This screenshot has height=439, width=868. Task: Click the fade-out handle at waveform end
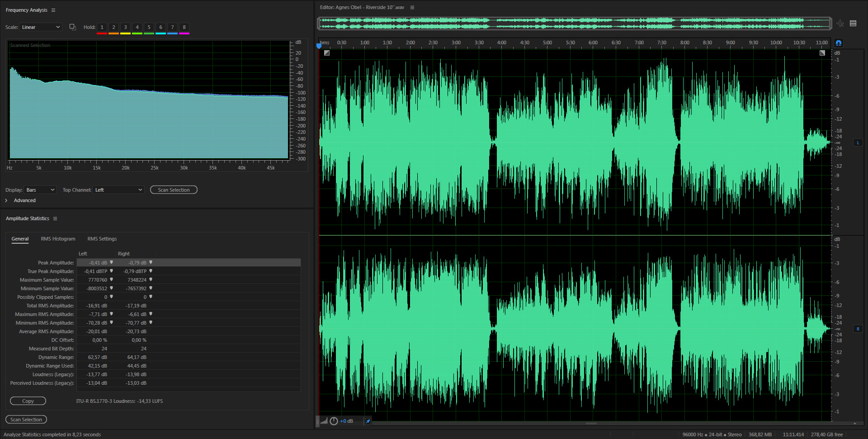pos(822,53)
